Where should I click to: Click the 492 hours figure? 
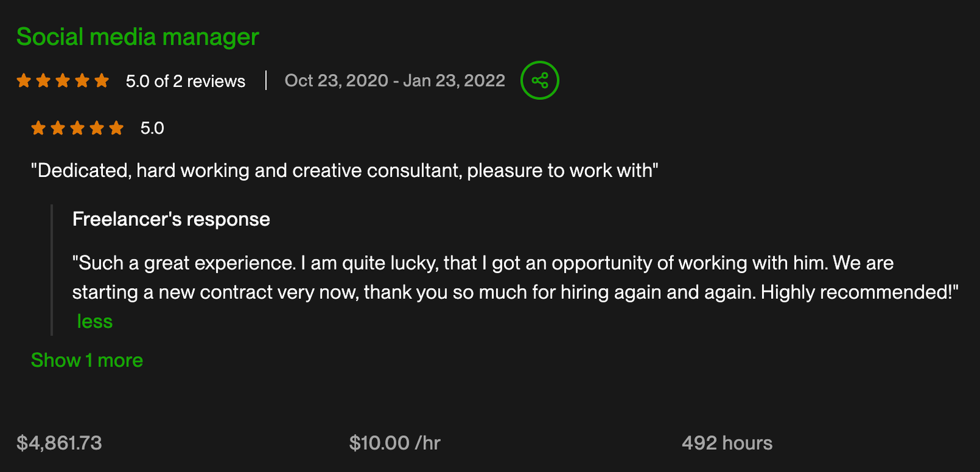tap(727, 443)
